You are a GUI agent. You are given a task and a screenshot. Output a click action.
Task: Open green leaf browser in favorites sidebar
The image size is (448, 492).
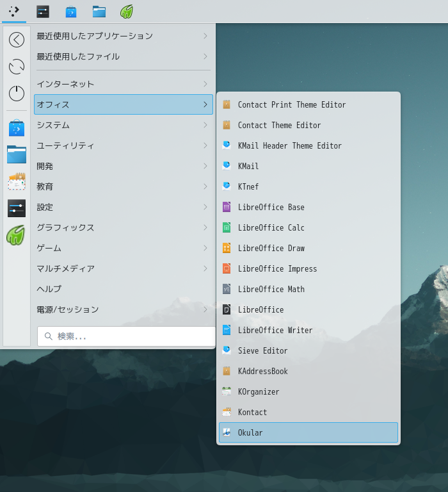[x=15, y=235]
